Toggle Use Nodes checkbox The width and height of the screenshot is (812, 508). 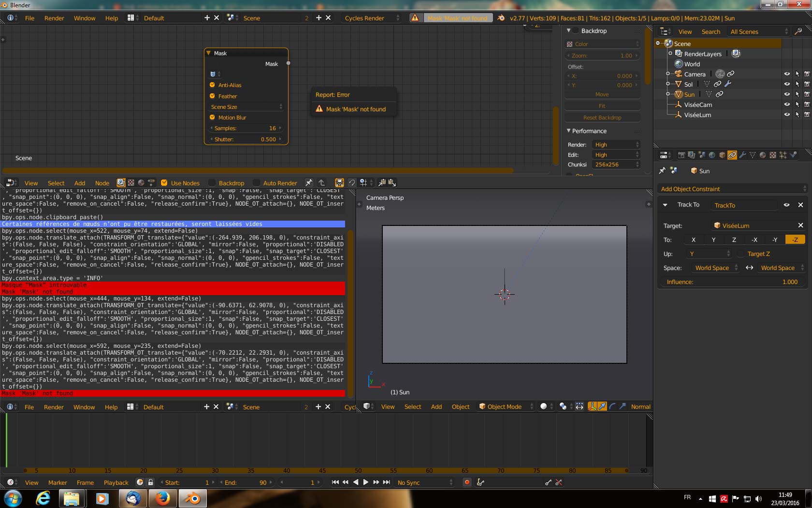[164, 183]
